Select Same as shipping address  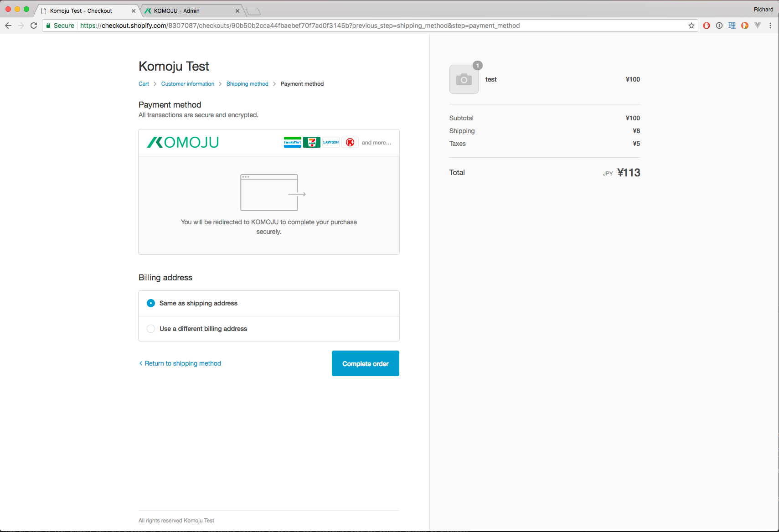(x=269, y=303)
